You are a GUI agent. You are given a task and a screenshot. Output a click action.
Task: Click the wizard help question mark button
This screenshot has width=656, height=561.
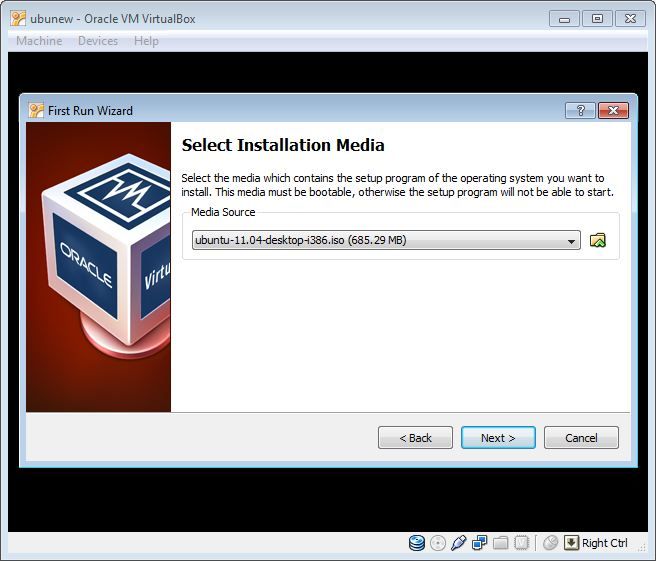pyautogui.click(x=580, y=110)
